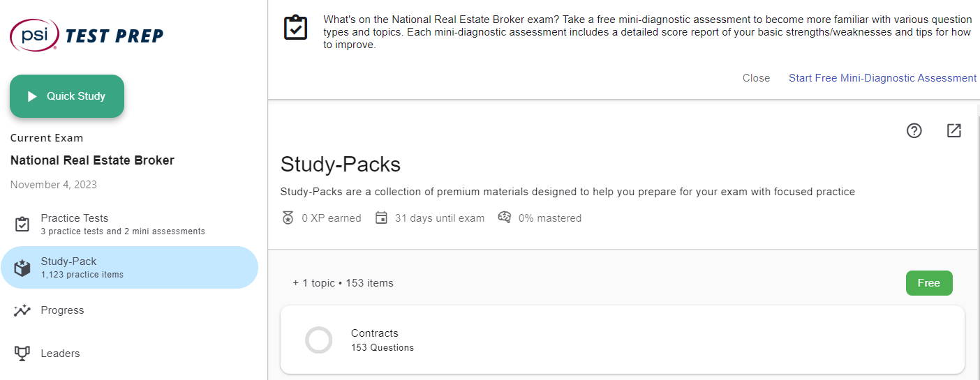Click the PSI Test Prep logo
The image size is (980, 380).
87,35
